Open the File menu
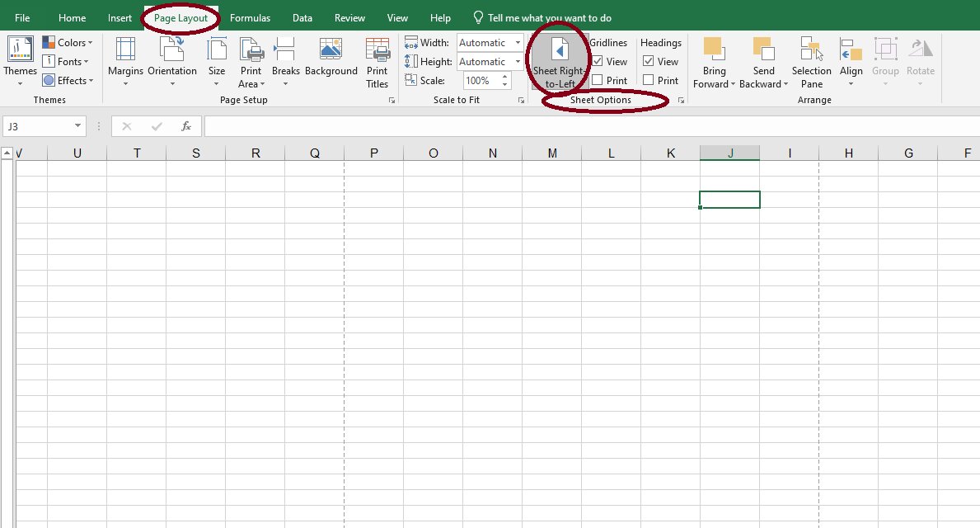The height and width of the screenshot is (528, 980). [x=22, y=18]
